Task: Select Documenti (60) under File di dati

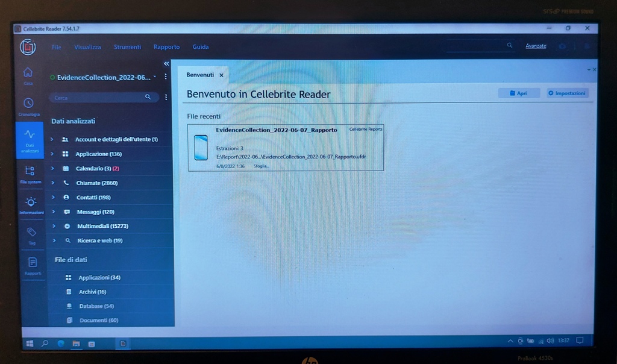Action: click(99, 321)
